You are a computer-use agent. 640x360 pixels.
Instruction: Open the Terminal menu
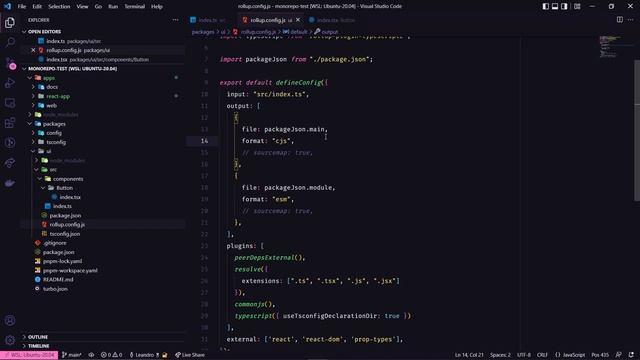coord(135,7)
